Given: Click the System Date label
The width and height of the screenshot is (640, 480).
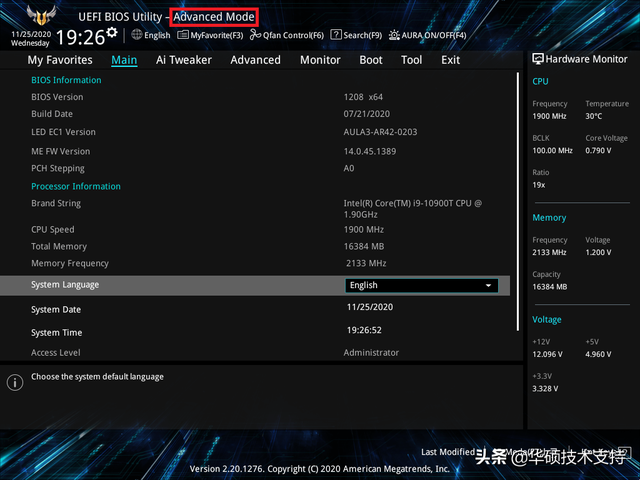Looking at the screenshot, I should [x=56, y=310].
